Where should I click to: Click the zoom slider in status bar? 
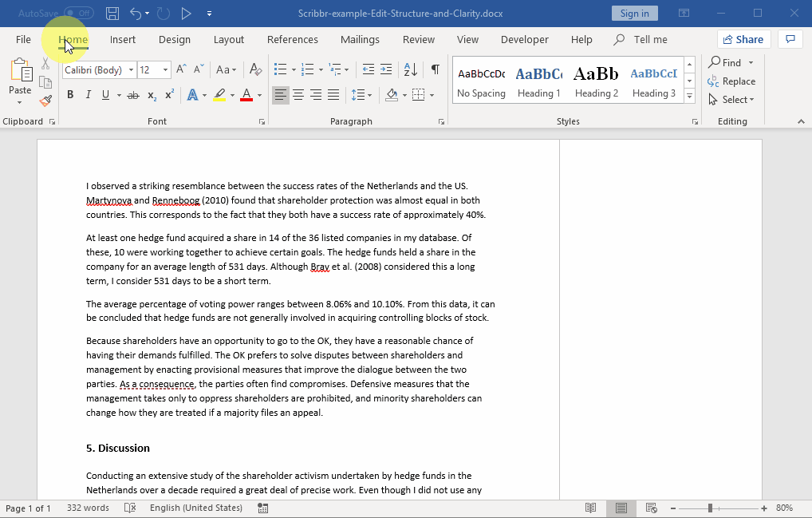click(x=710, y=508)
